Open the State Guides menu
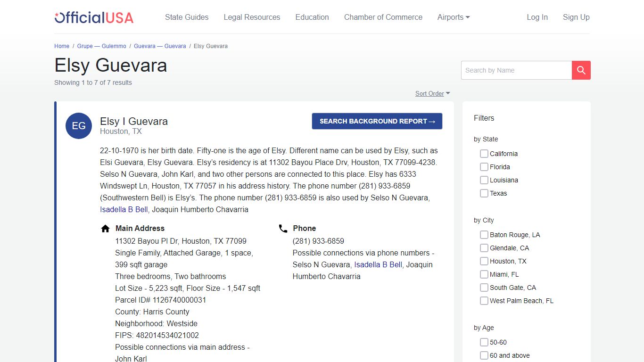This screenshot has height=362, width=644. click(x=187, y=17)
